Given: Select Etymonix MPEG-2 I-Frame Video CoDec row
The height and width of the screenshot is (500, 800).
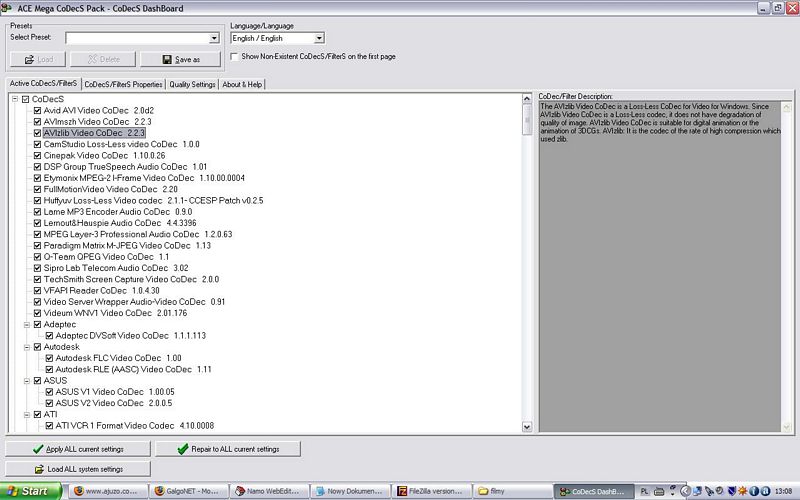Looking at the screenshot, I should (144, 178).
